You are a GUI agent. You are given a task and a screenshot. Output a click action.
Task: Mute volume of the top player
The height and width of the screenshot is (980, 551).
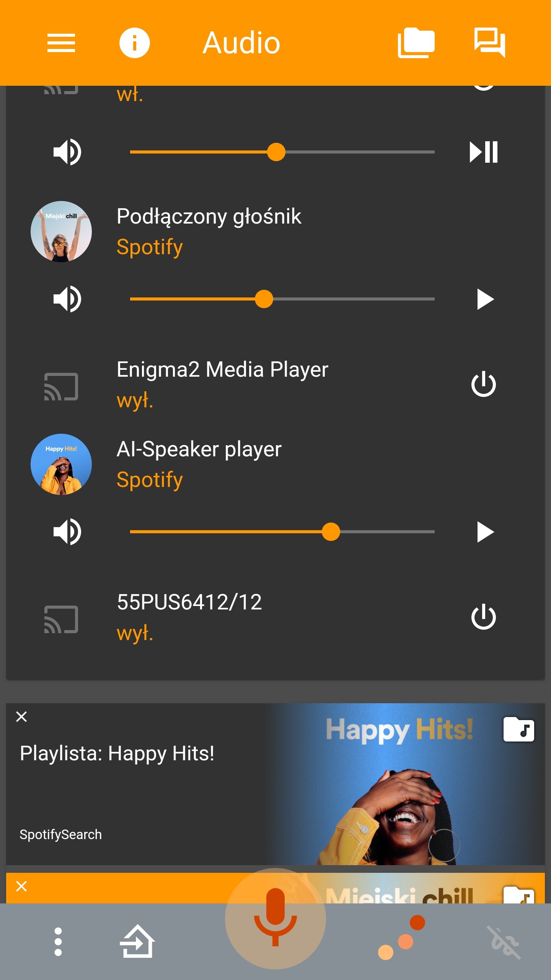pyautogui.click(x=67, y=152)
